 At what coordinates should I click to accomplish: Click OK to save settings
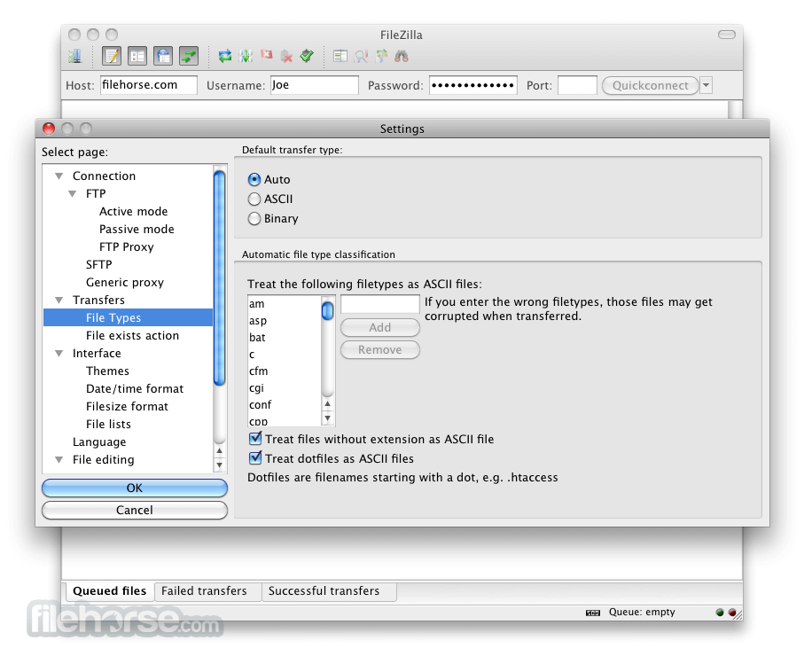click(135, 488)
